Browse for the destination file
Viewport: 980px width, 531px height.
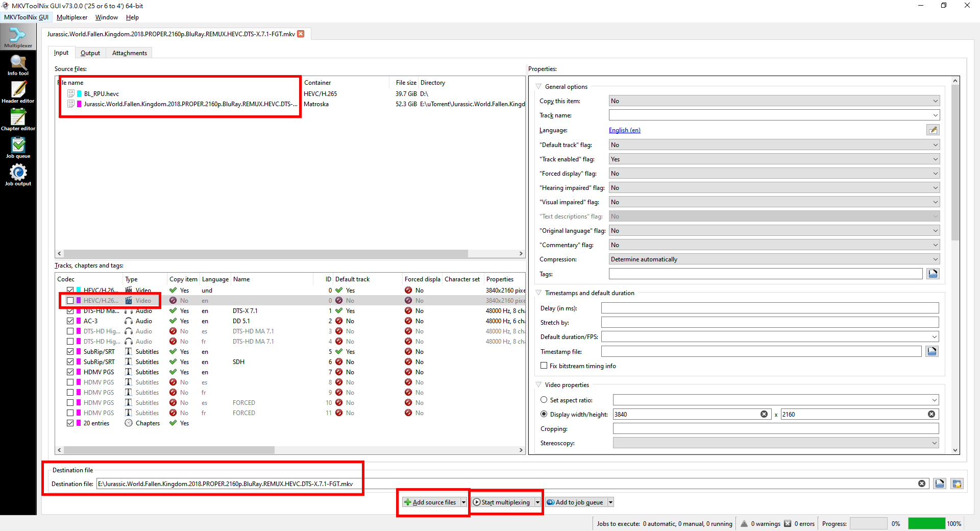(940, 484)
